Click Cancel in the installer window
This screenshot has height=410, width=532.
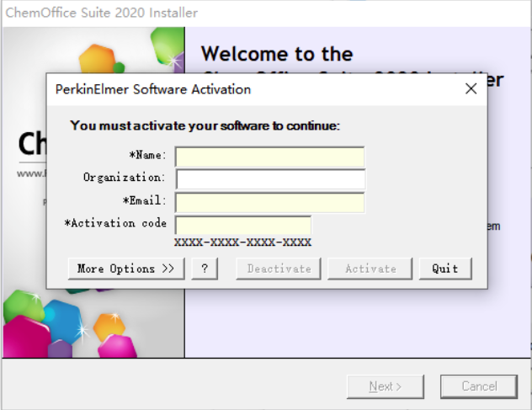479,386
